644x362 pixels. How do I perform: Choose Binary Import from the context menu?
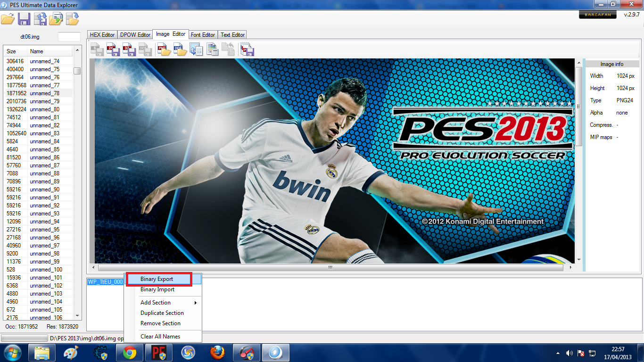pyautogui.click(x=163, y=289)
